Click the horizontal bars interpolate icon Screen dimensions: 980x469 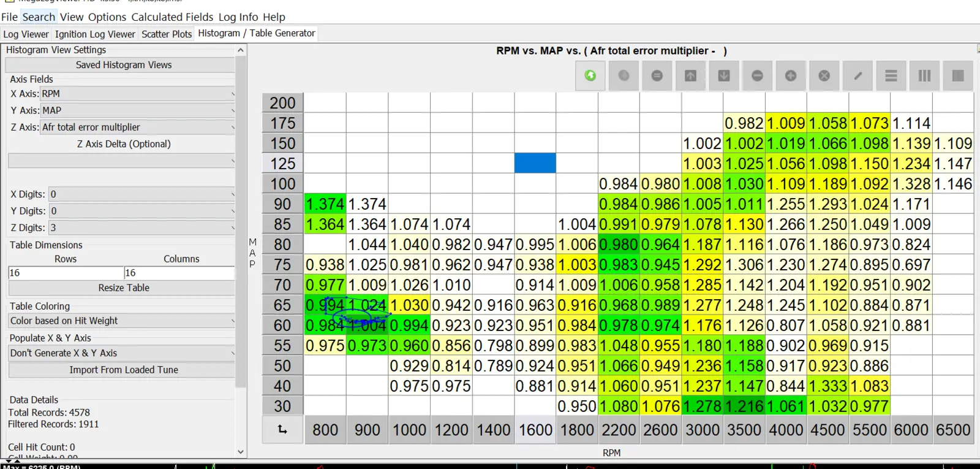[x=891, y=75]
